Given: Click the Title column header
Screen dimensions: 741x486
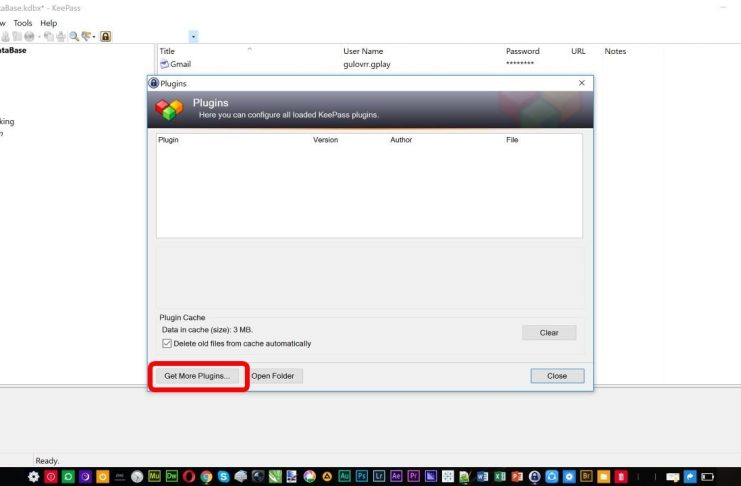Looking at the screenshot, I should click(167, 51).
